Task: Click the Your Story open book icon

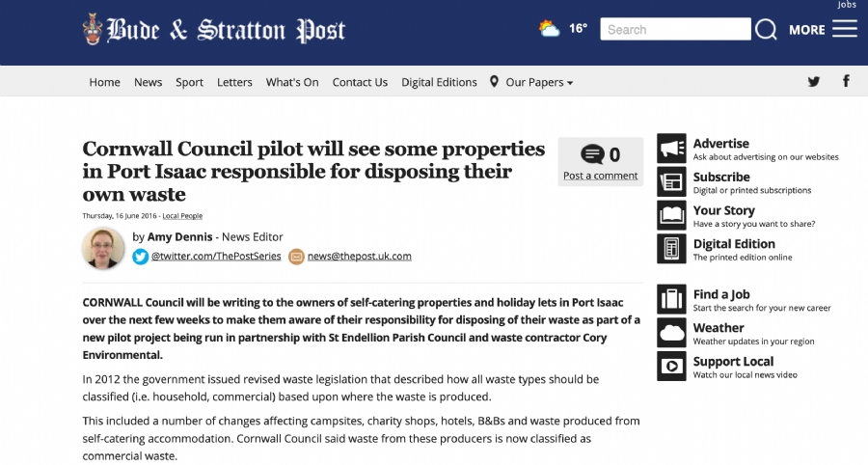Action: click(x=671, y=215)
